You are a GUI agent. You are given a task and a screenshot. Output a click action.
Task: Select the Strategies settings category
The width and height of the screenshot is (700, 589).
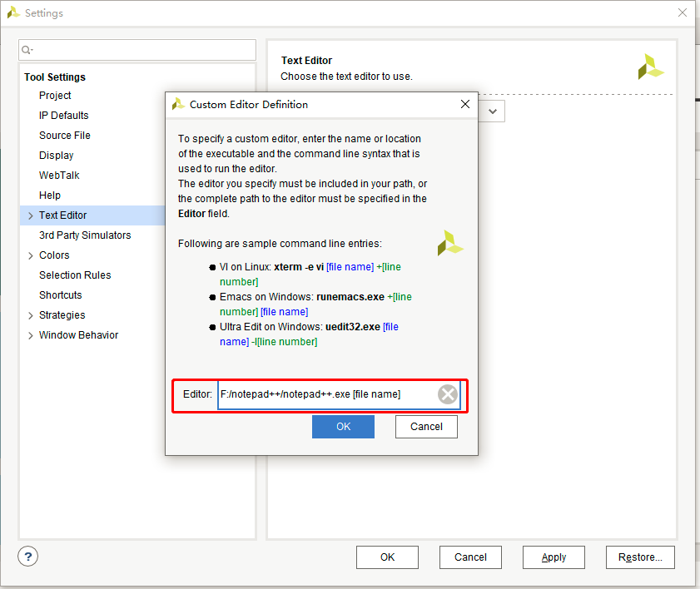pyautogui.click(x=62, y=315)
